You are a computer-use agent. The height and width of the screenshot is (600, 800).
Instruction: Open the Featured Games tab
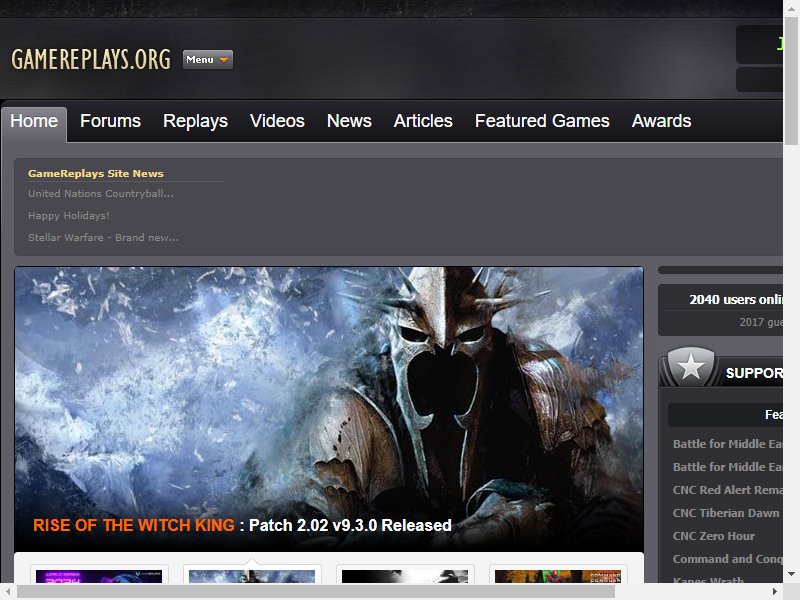click(x=542, y=121)
